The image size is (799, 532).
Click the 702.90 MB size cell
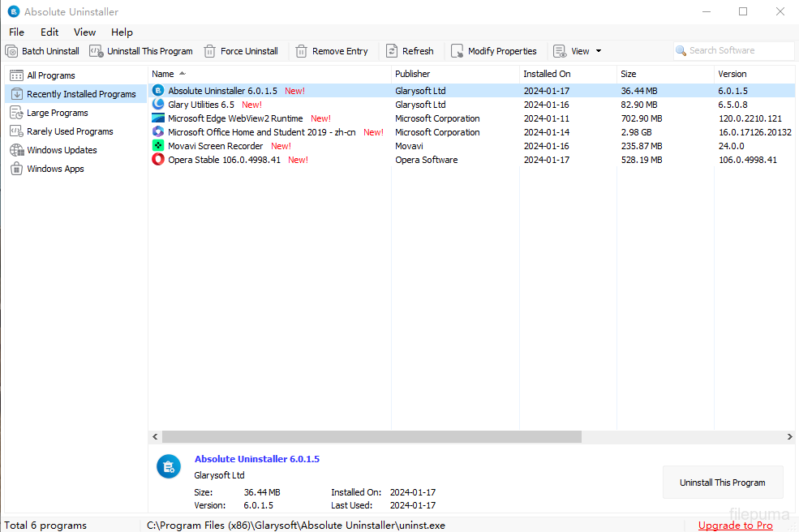point(642,118)
